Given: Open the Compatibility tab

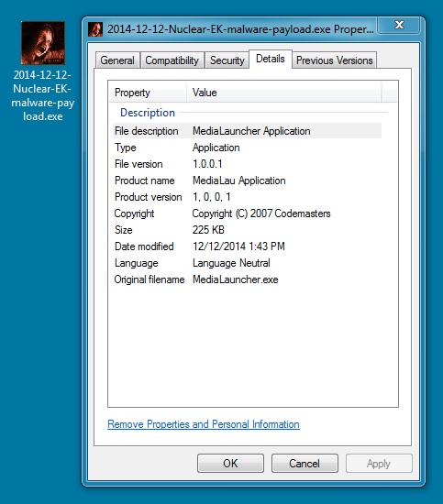Looking at the screenshot, I should pos(172,60).
